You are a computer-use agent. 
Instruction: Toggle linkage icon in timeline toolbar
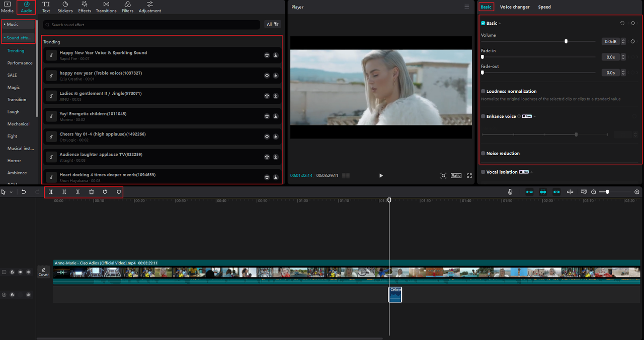click(x=556, y=192)
